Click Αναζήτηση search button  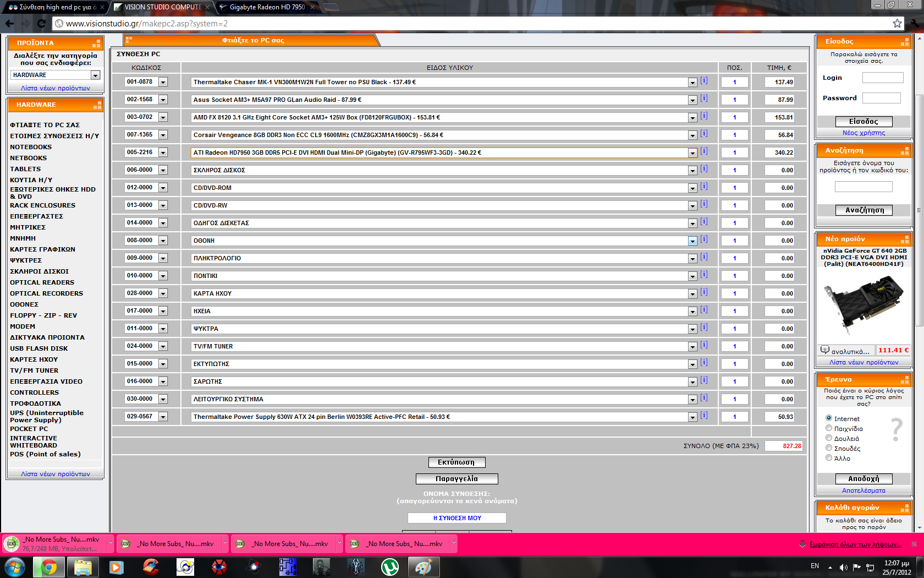coord(864,210)
